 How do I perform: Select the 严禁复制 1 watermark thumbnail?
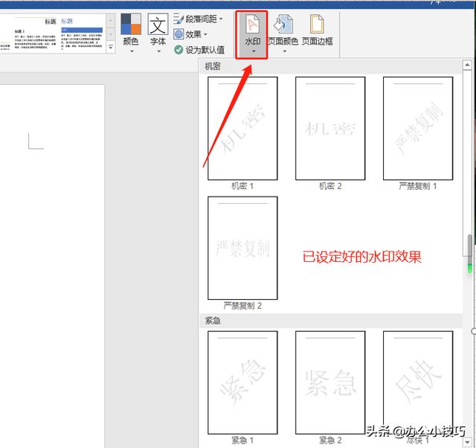click(418, 128)
